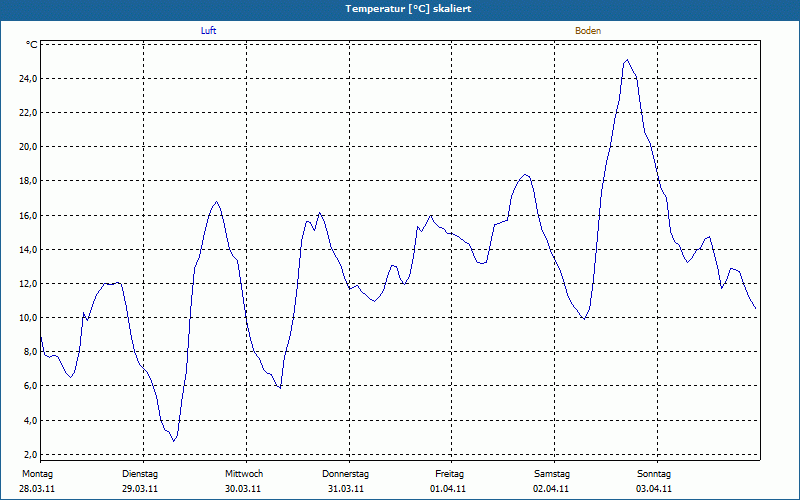Screen dimensions: 800x500
Task: Click the 01.04.11 date label
Action: point(448,489)
